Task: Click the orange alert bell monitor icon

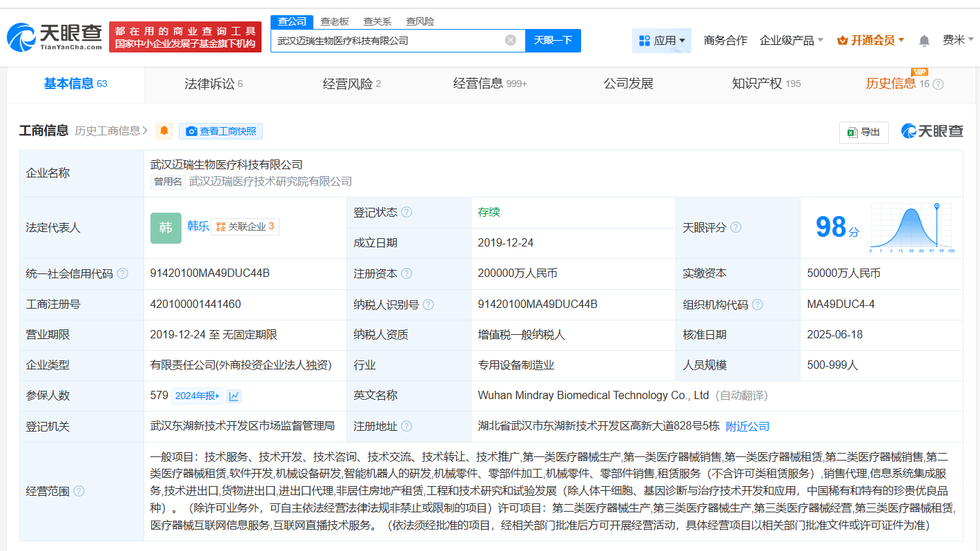Action: (164, 131)
